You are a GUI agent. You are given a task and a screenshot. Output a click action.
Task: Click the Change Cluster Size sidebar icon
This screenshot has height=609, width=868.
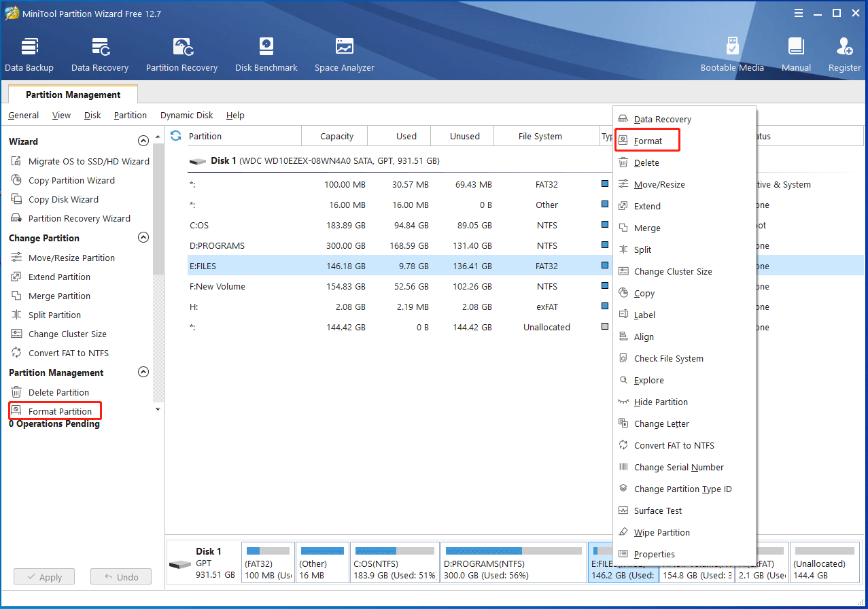[16, 334]
